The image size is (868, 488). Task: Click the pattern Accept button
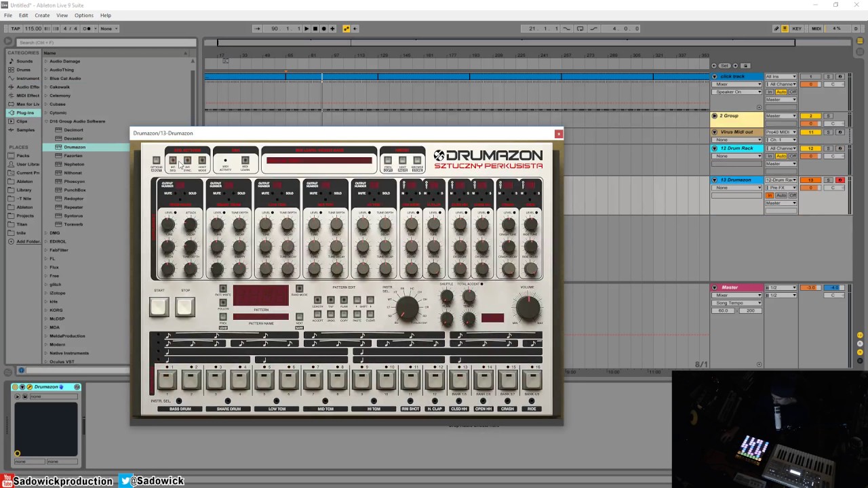(317, 314)
